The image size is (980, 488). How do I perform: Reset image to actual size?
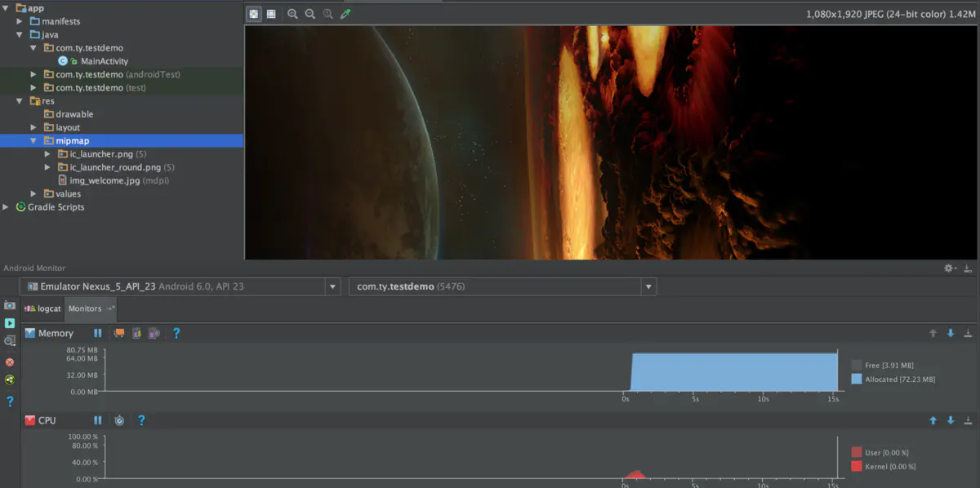(x=327, y=14)
